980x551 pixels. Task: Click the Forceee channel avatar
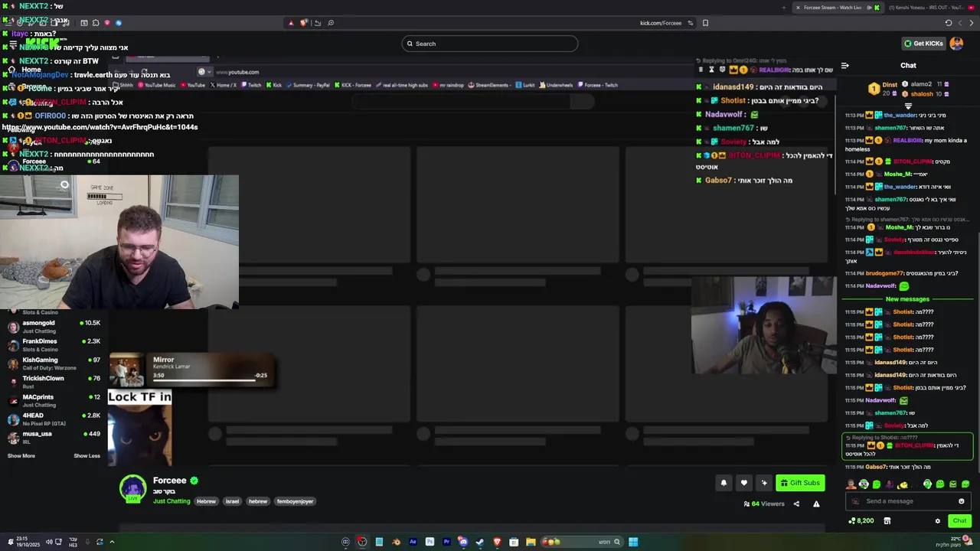132,488
